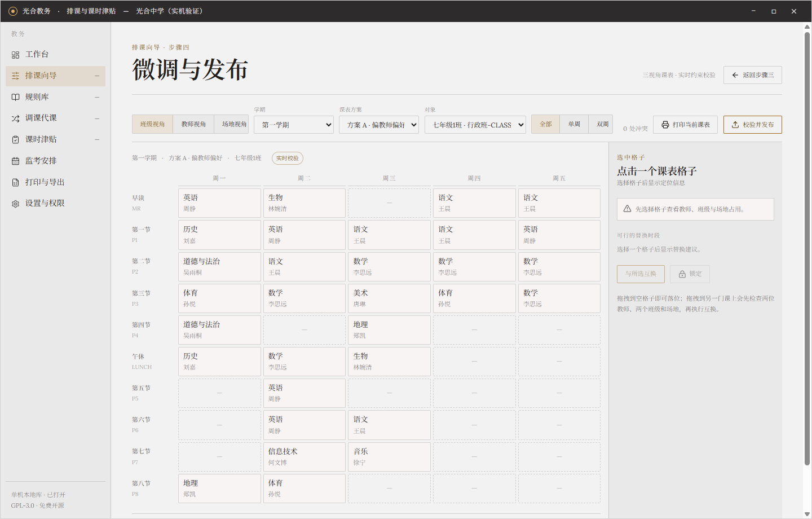Select the 周五 早读 语文 cell
Screen dimensions: 812x519
tap(559, 203)
